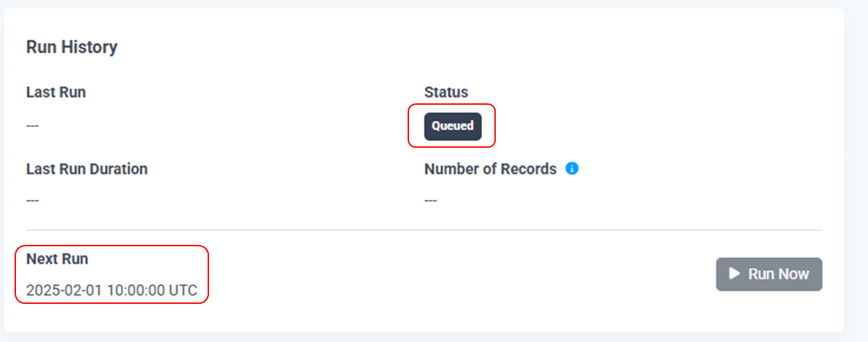Click the empty dashes under Last Run
Screen dimensions: 868x342
[33, 126]
